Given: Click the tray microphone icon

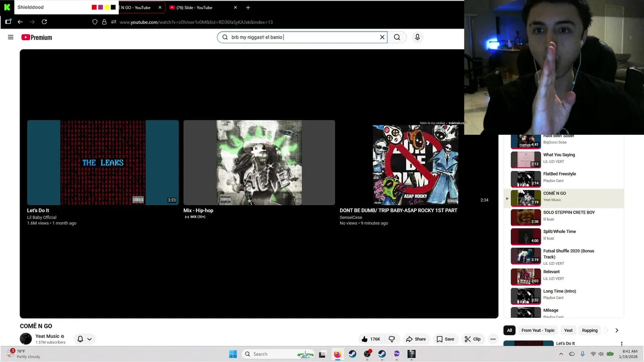Looking at the screenshot, I should 583,354.
